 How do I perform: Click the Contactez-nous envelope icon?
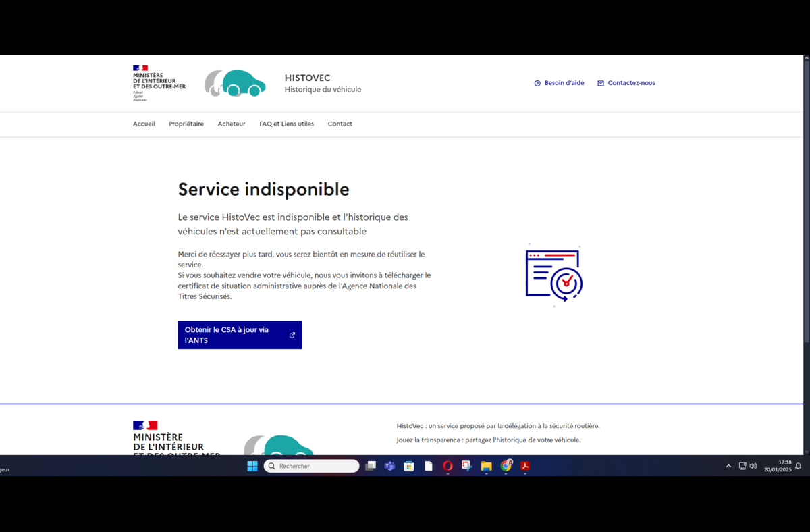(x=601, y=83)
